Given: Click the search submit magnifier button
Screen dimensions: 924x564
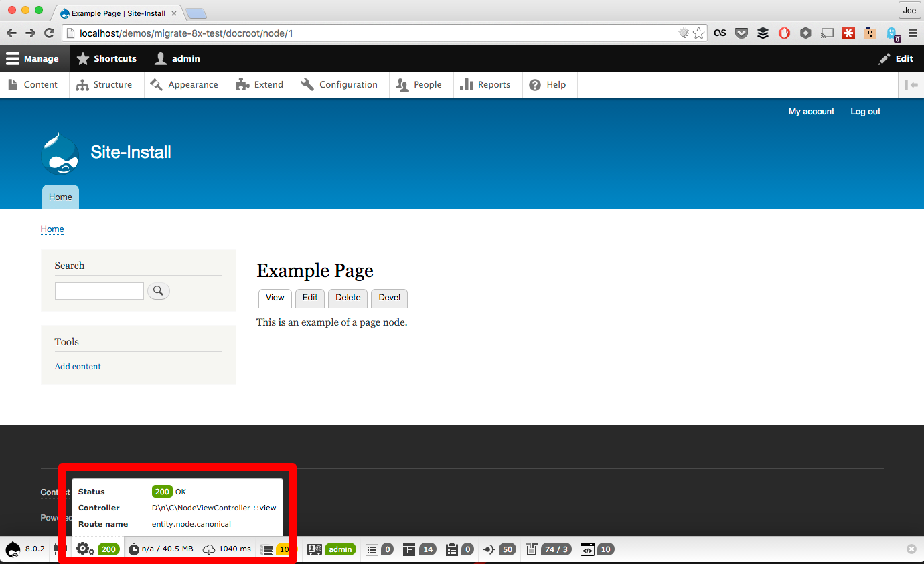Looking at the screenshot, I should (159, 290).
